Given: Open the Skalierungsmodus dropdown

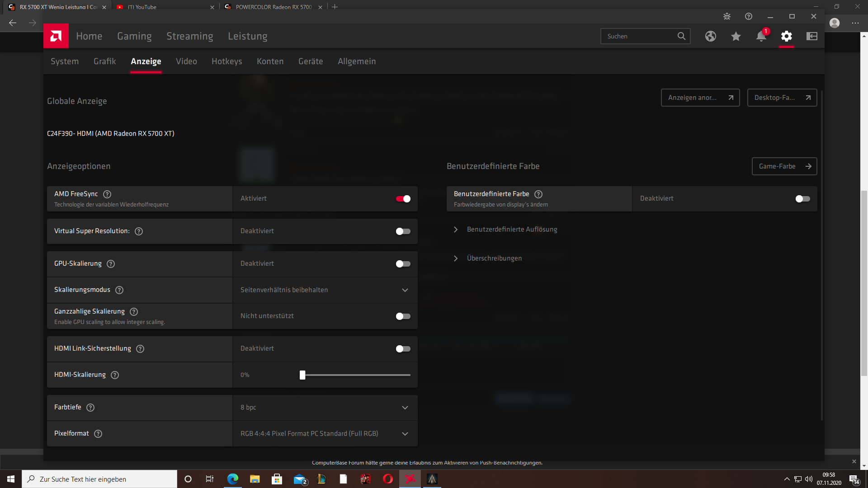Looking at the screenshot, I should tap(325, 290).
